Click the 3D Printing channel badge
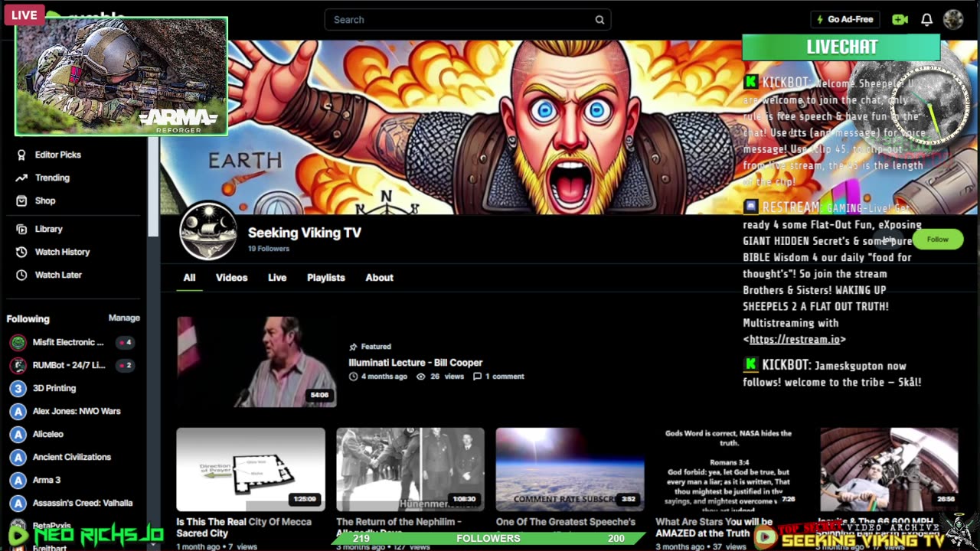 (18, 388)
